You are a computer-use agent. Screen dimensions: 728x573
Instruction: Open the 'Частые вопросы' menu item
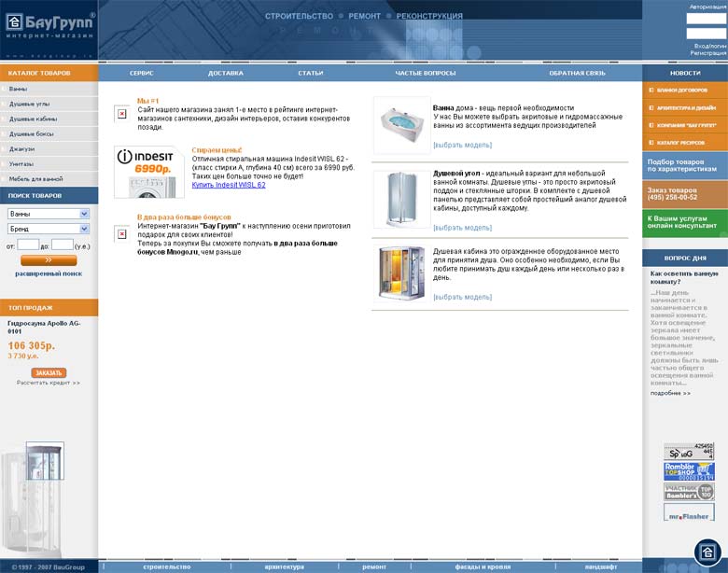pyautogui.click(x=426, y=73)
